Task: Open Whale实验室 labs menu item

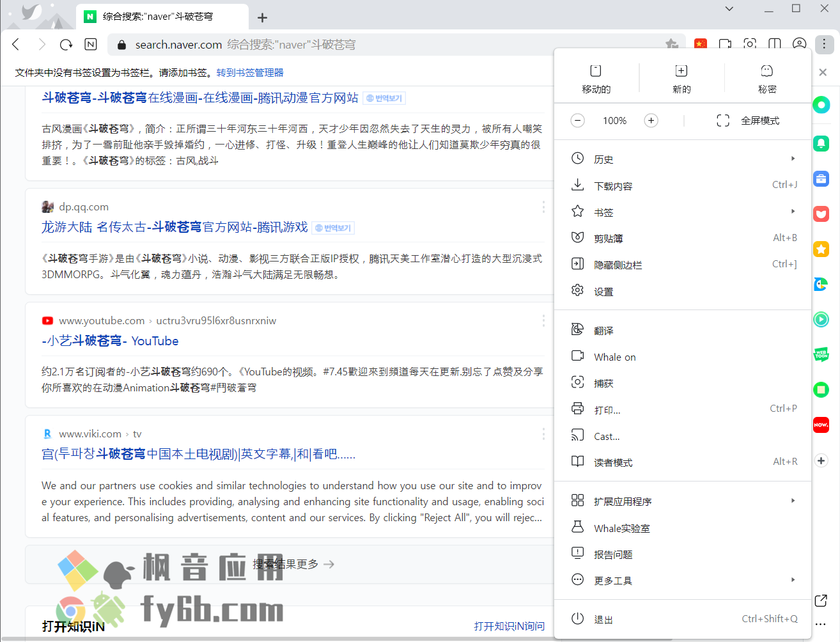Action: pos(683,528)
